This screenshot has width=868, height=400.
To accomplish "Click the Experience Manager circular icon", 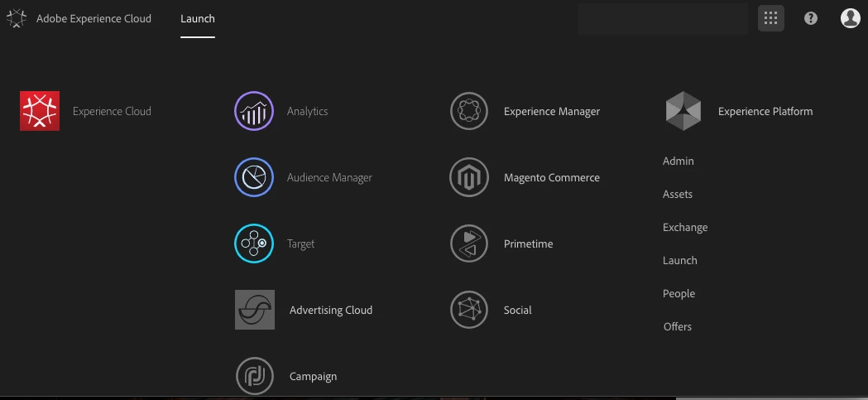I will pos(469,111).
